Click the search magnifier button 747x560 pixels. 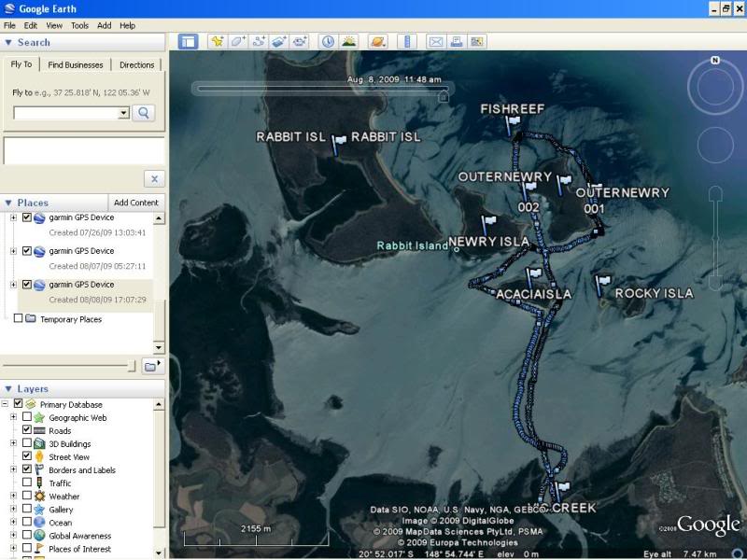(x=144, y=113)
